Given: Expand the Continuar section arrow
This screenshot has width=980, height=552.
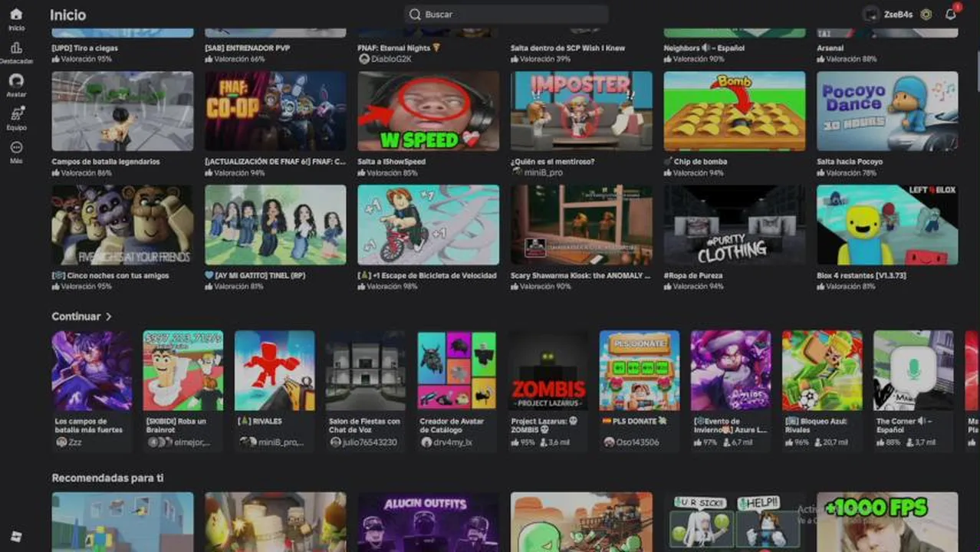Looking at the screenshot, I should (x=109, y=317).
